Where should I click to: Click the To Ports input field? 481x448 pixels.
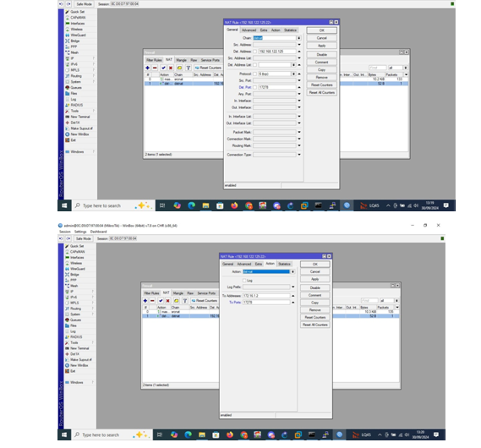[x=266, y=303]
